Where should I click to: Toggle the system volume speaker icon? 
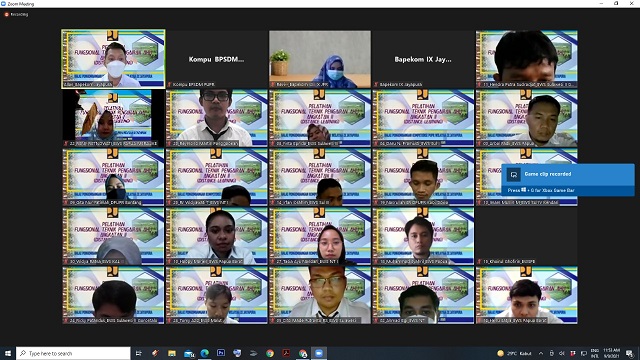562,353
